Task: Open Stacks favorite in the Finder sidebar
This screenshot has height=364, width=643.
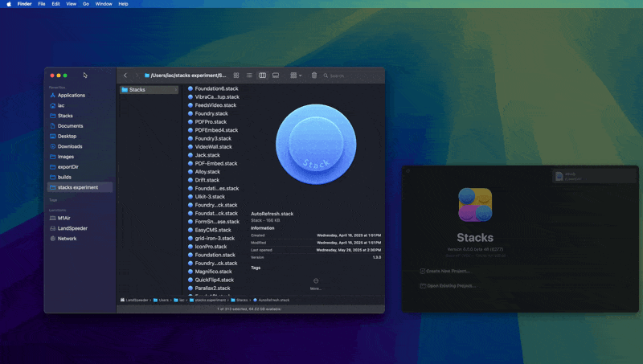Action: coord(65,116)
